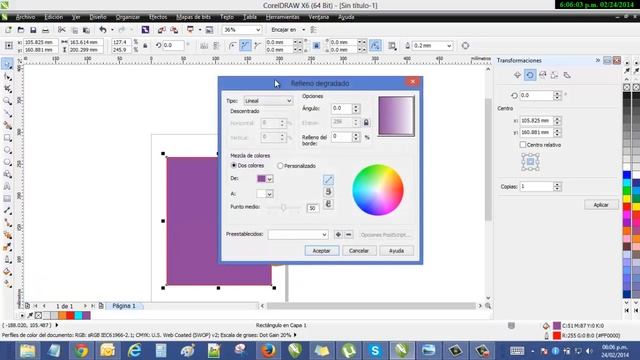
Task: Select the Ellipse tool in toolbox
Action: (7, 150)
